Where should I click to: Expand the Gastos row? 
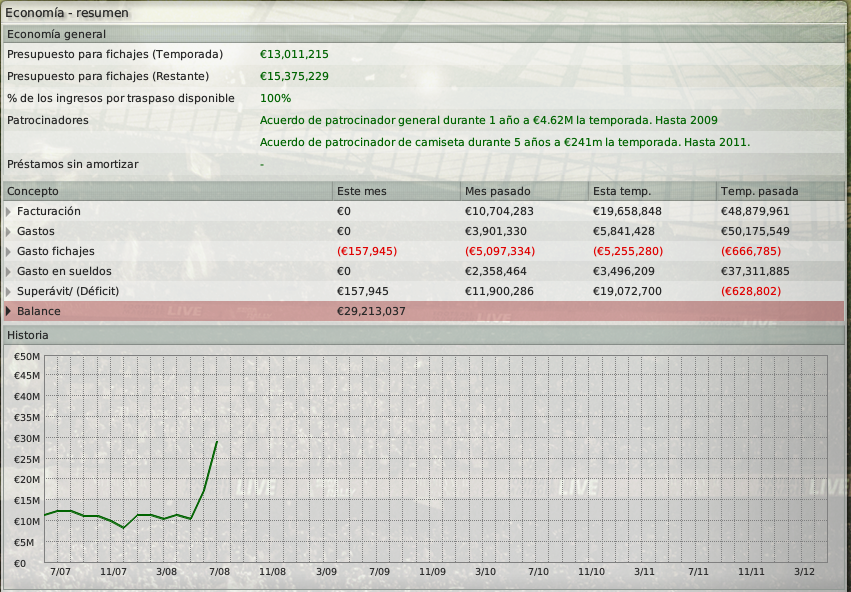8,232
